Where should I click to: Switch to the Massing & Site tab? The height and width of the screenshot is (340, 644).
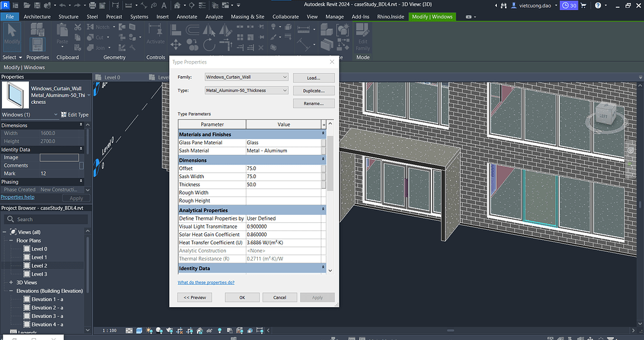pyautogui.click(x=248, y=17)
